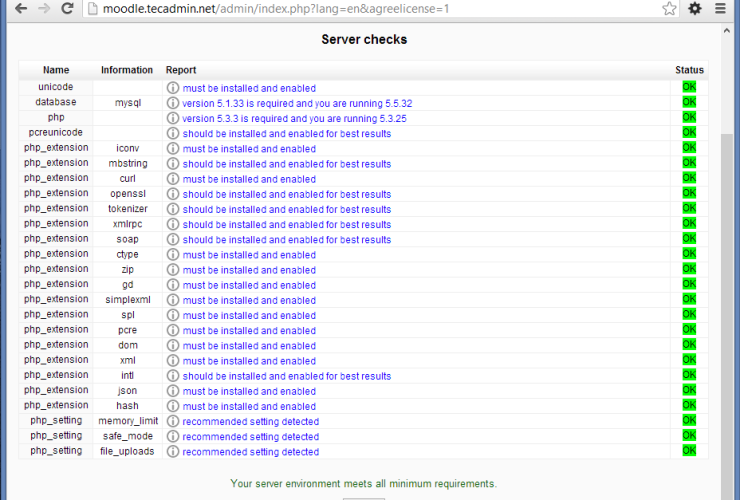
Task: Open the soap 'should be installed' report link
Action: coord(286,240)
